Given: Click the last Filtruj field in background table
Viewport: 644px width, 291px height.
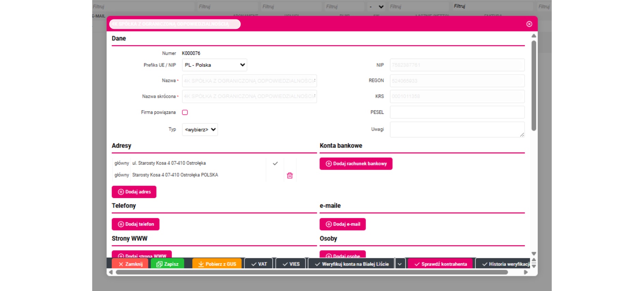Looking at the screenshot, I should tap(544, 6).
